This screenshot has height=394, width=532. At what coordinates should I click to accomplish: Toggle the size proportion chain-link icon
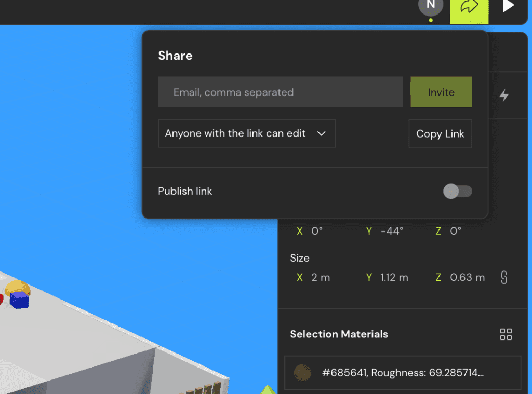point(503,278)
